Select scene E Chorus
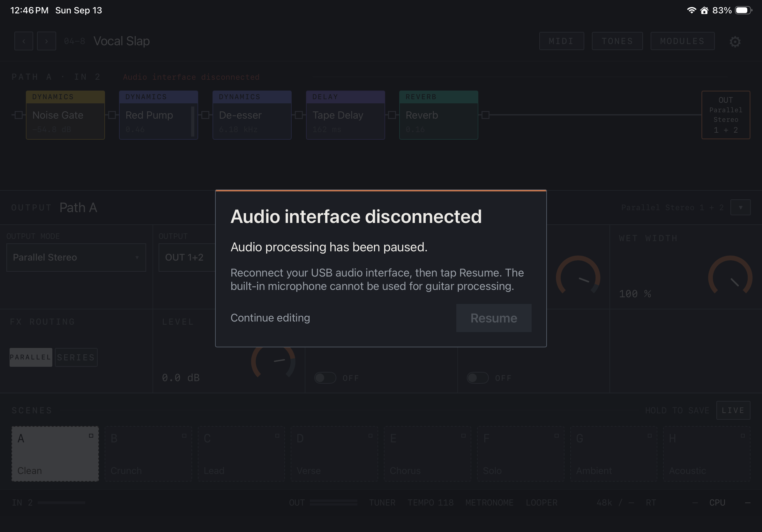762x532 pixels. point(428,454)
